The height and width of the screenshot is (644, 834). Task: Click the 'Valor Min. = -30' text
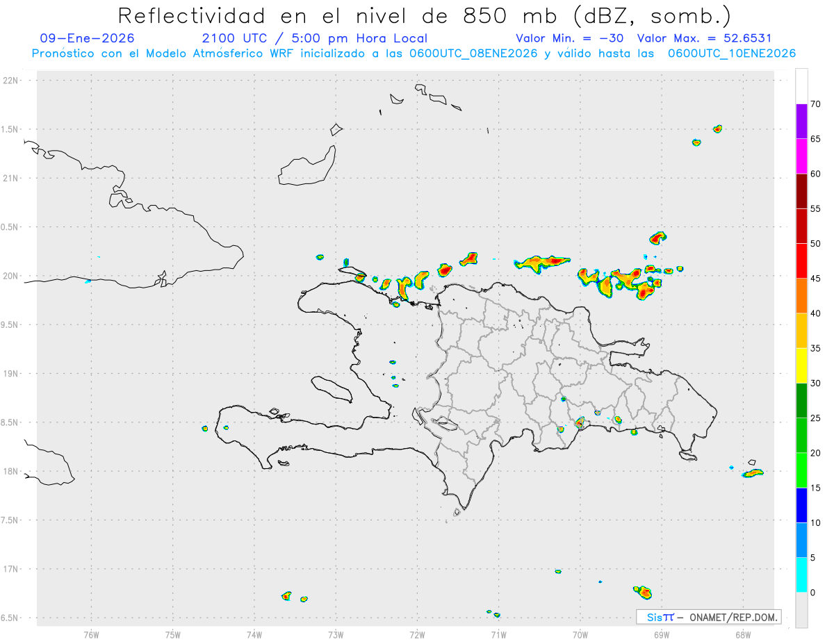tap(569, 38)
